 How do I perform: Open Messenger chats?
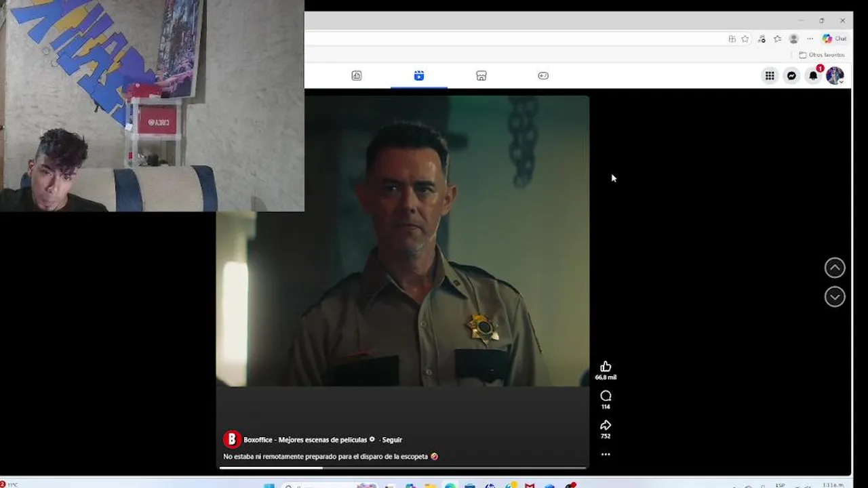click(x=791, y=76)
